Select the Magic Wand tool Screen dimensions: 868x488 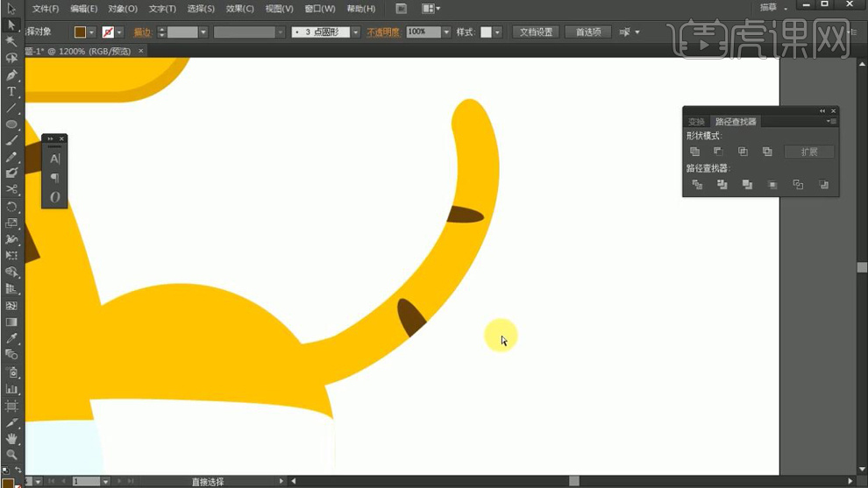[11, 41]
